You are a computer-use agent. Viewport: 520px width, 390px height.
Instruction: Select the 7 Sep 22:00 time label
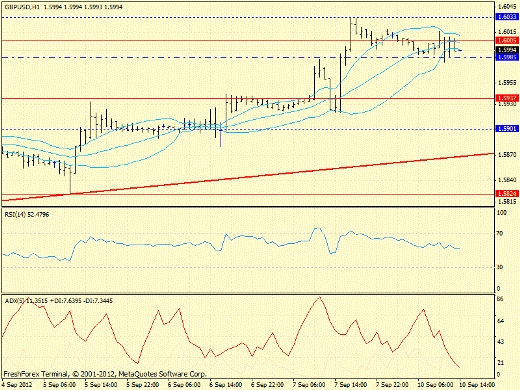click(x=392, y=385)
